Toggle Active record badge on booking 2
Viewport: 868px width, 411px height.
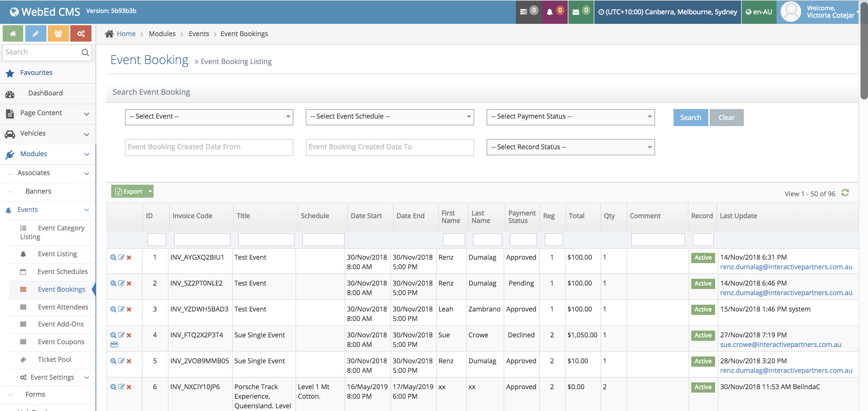tap(703, 284)
